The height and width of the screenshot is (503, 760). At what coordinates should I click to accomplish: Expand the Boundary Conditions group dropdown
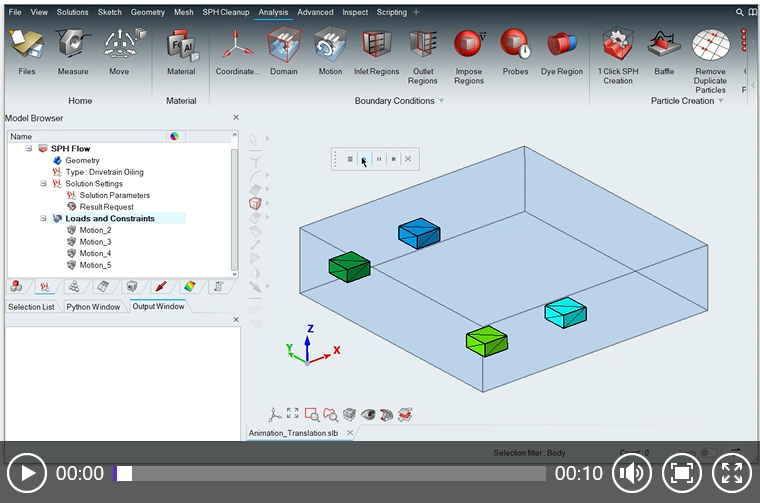coord(441,101)
